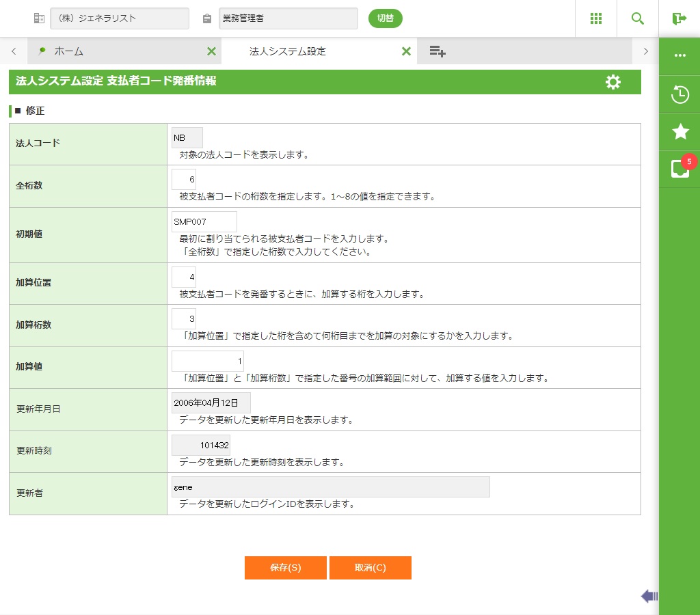
Task: Open the apps grid menu icon
Action: click(596, 18)
